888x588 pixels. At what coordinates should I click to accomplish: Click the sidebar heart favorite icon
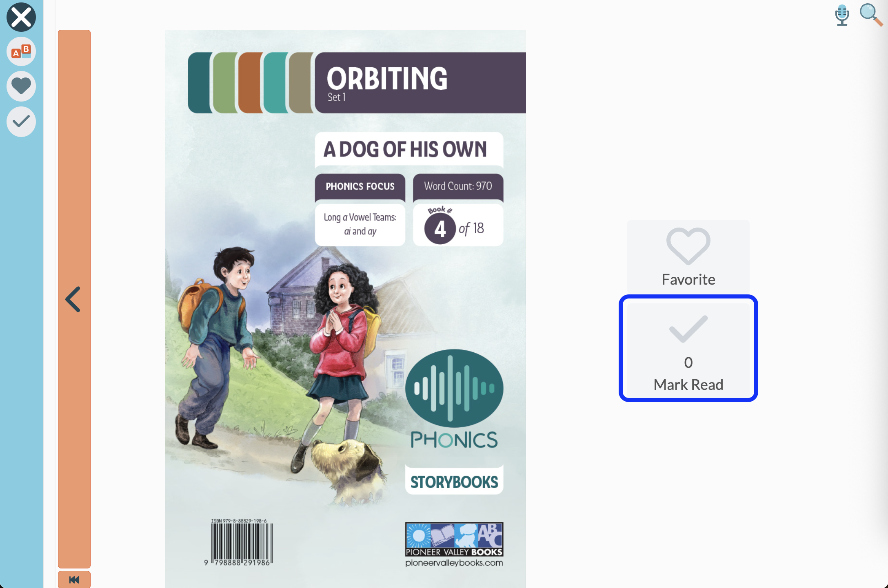(x=21, y=86)
